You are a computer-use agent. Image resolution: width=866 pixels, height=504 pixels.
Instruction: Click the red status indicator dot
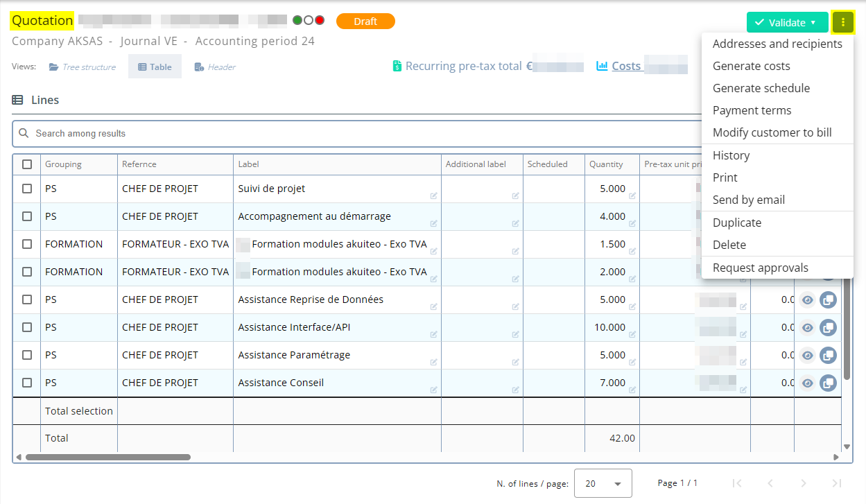click(320, 21)
